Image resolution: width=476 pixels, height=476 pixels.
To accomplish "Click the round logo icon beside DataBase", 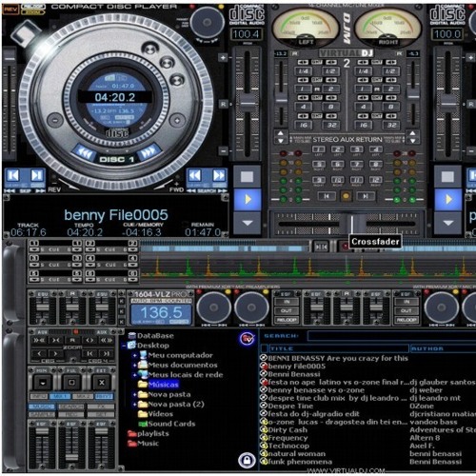I will [247, 339].
